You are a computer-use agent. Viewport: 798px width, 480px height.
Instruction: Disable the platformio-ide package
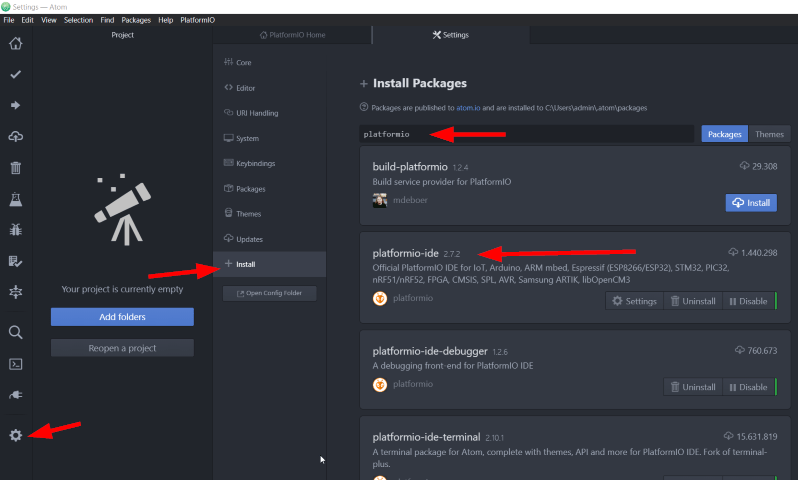[749, 301]
